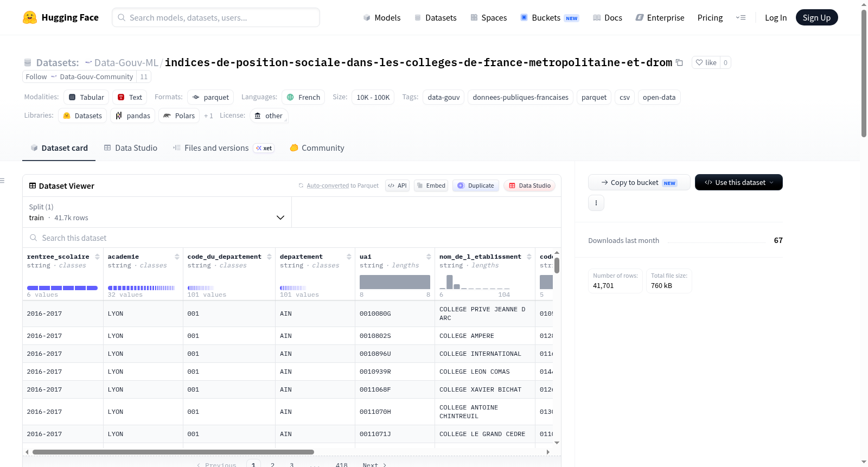
Task: Switch to the Data Studio tab
Action: 131,148
